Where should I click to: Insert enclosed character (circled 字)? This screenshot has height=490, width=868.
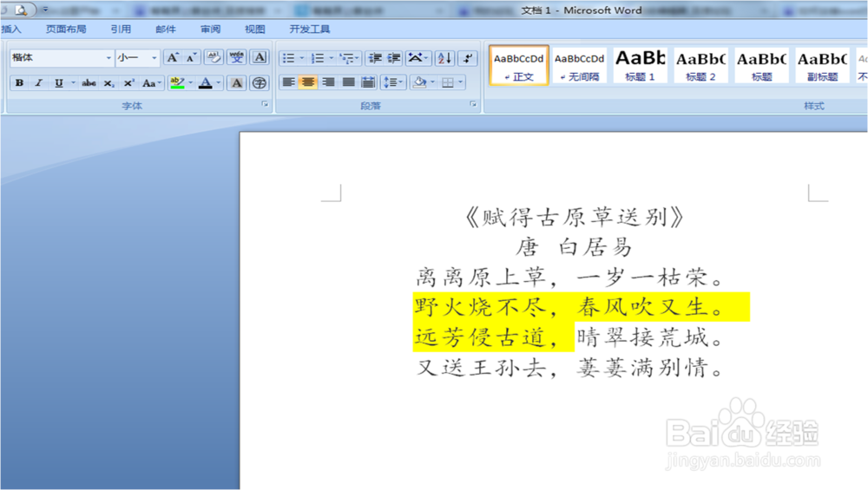[259, 83]
